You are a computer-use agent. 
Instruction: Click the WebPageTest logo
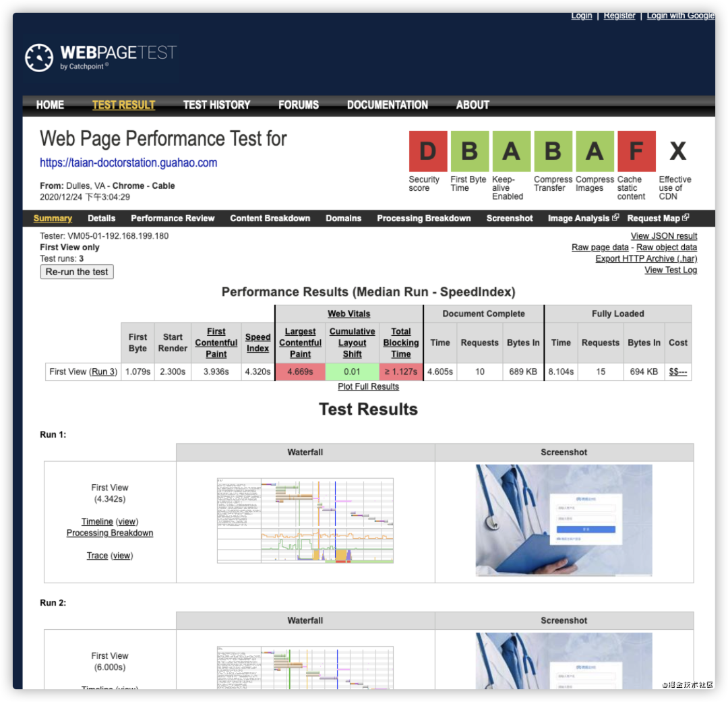coord(100,57)
